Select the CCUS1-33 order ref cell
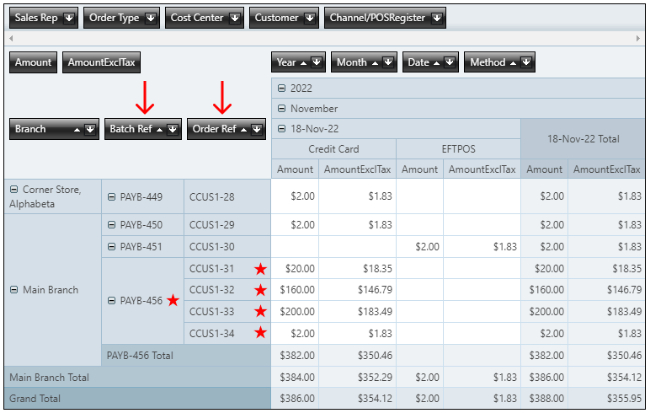650x413 pixels. 211,312
